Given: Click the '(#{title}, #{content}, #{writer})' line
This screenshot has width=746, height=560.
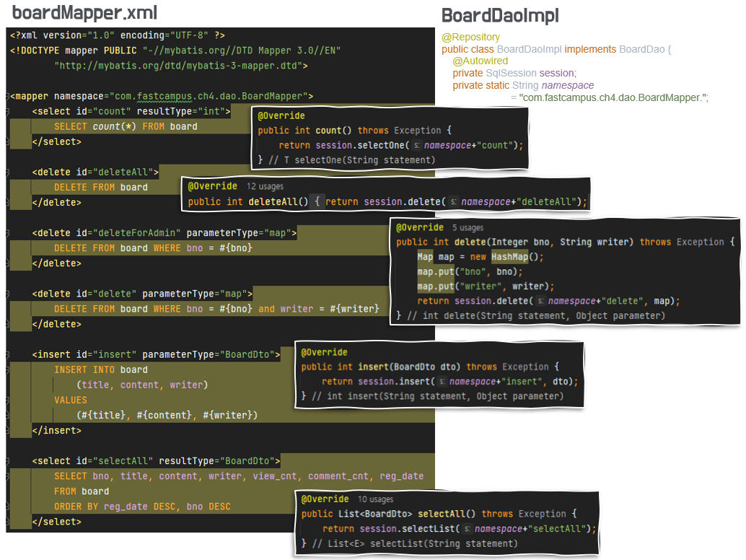Looking at the screenshot, I should point(167,416).
